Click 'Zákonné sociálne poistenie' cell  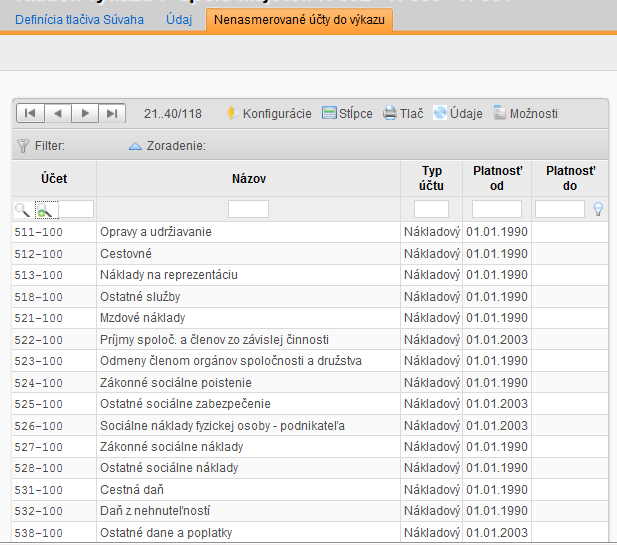pyautogui.click(x=249, y=382)
